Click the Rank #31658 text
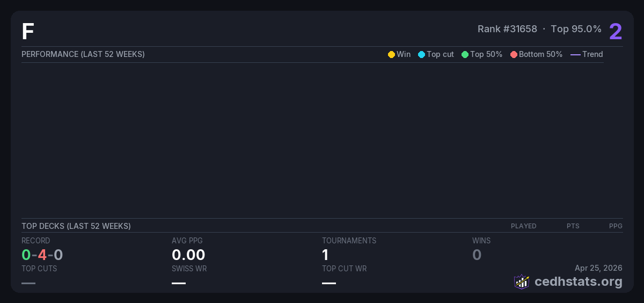This screenshot has height=303, width=644. pyautogui.click(x=507, y=29)
